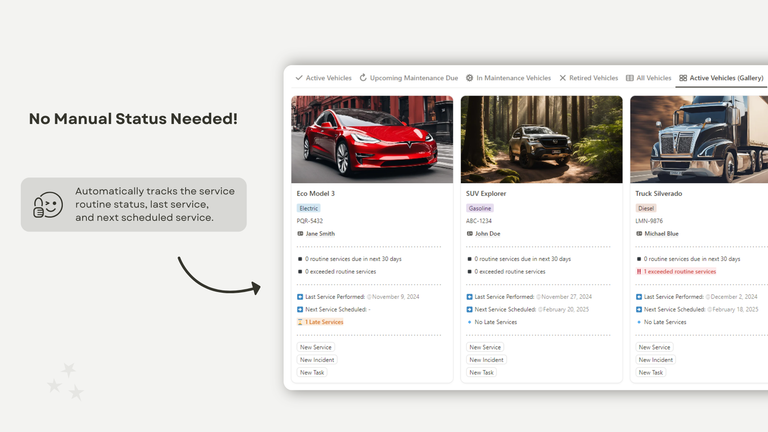Click the hourglass 1 Late Services badge
The image size is (768, 432).
point(321,322)
